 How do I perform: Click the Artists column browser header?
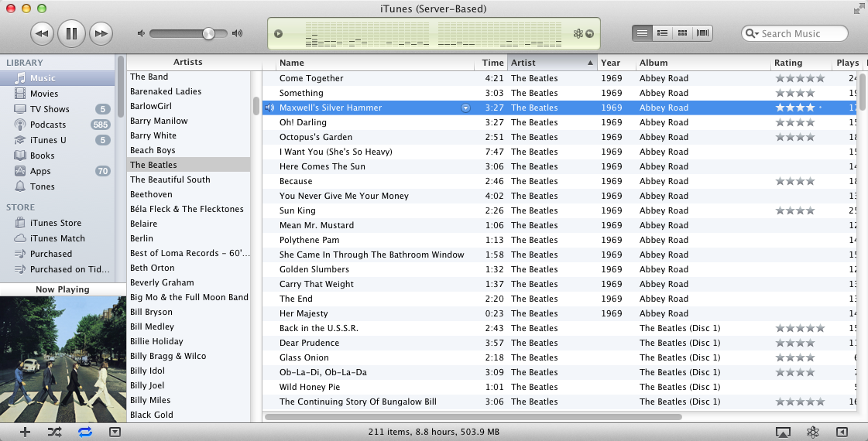coord(188,62)
